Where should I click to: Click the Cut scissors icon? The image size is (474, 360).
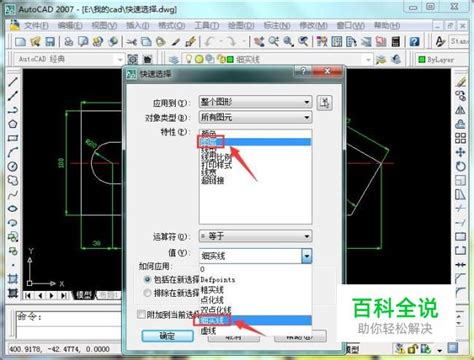(131, 42)
